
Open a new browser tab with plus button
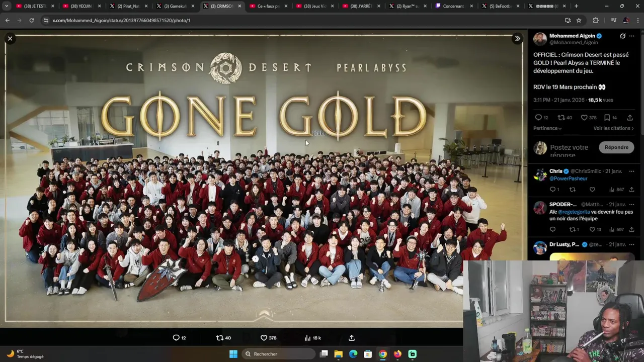pyautogui.click(x=576, y=6)
